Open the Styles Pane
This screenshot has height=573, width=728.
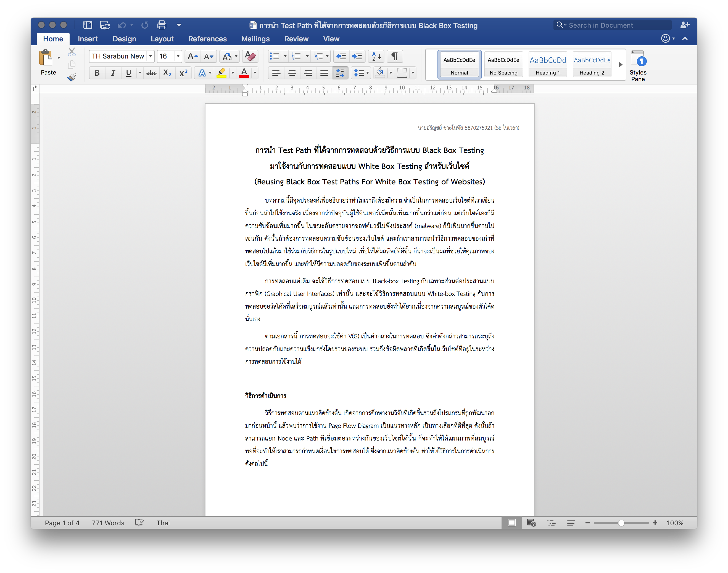(x=637, y=66)
